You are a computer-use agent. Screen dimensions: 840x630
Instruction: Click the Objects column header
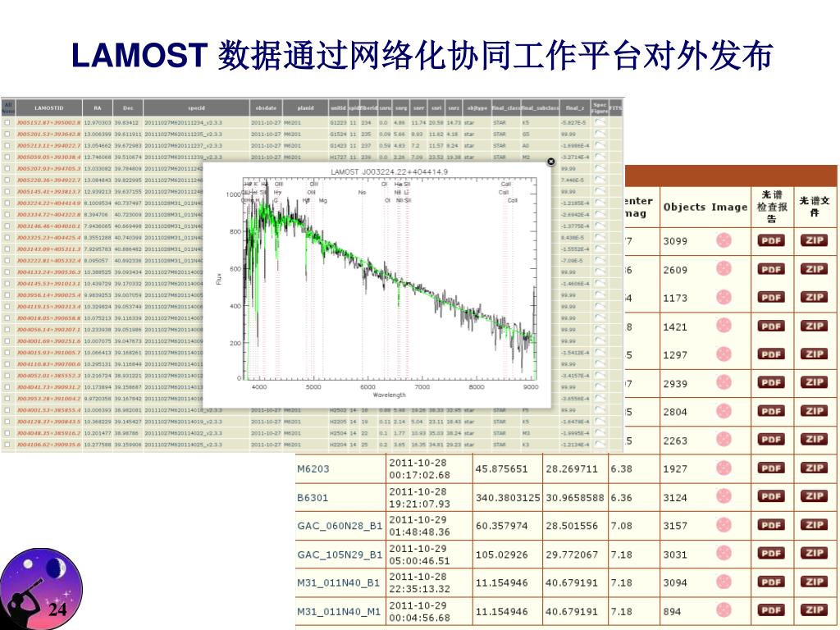685,207
